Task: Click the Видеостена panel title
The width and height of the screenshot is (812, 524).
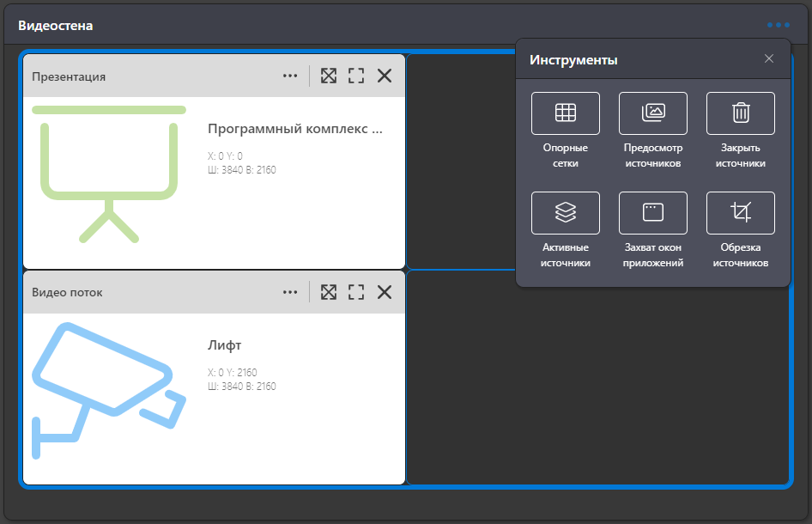Action: [56, 26]
